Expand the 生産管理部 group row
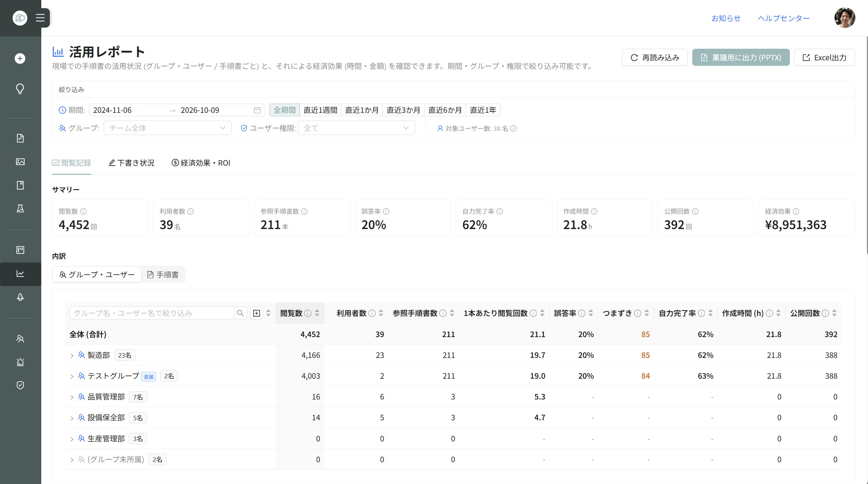 (72, 439)
